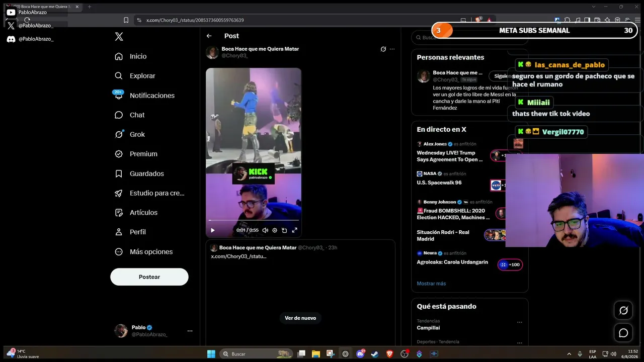This screenshot has height=362, width=644.
Task: Play the post video
Action: pyautogui.click(x=213, y=230)
